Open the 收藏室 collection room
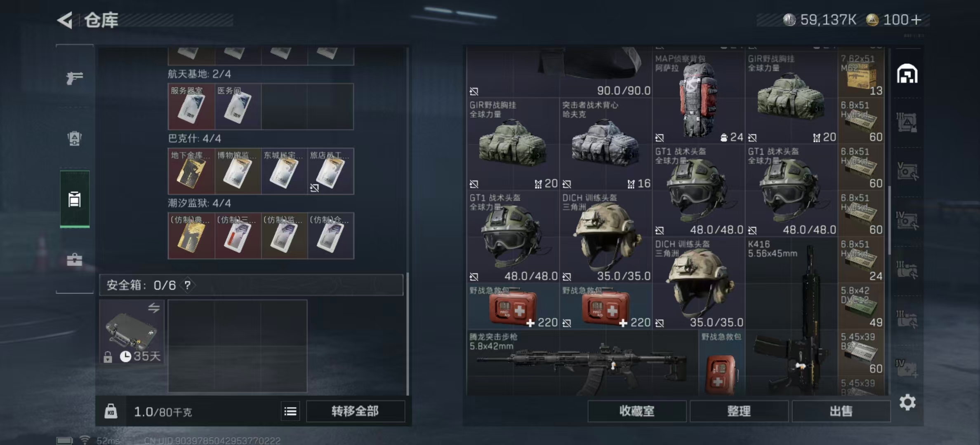 (x=637, y=411)
